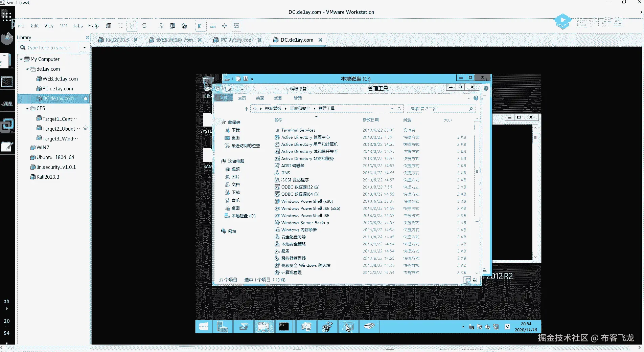This screenshot has width=644, height=352.
Task: Open the address bar history dropdown
Action: tap(392, 109)
